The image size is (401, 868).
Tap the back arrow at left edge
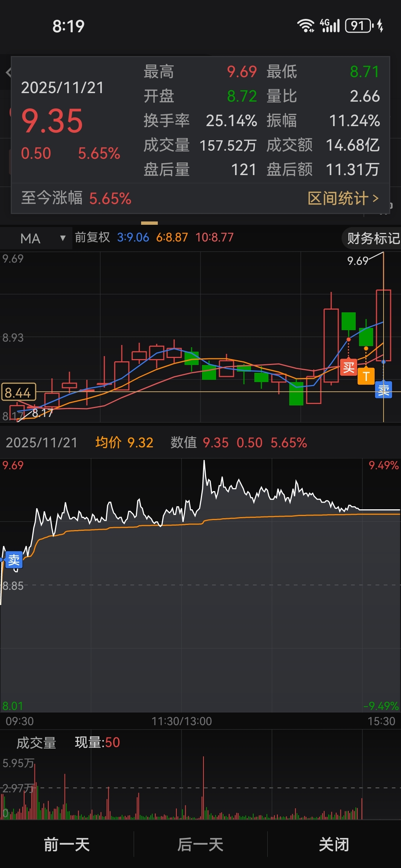click(8, 72)
